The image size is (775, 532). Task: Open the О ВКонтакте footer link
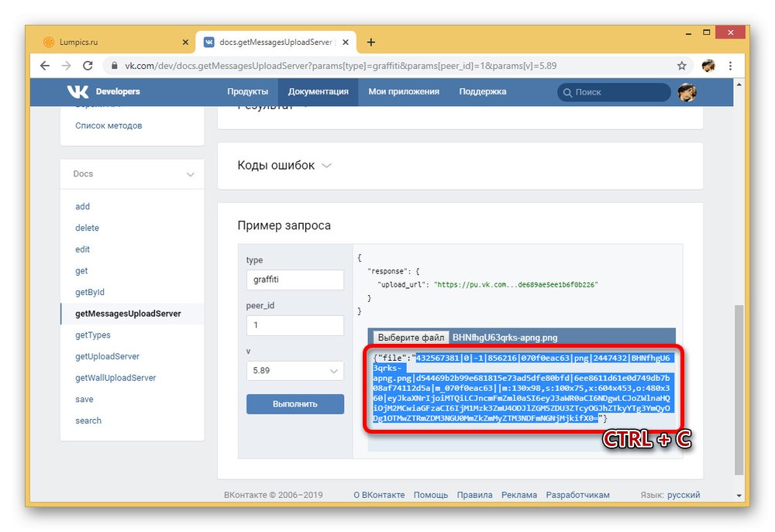(x=379, y=495)
